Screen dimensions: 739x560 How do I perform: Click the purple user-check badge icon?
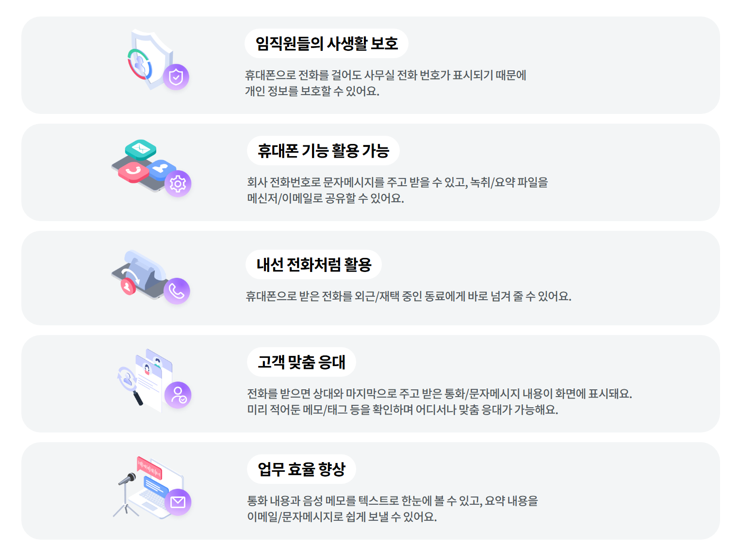178,395
